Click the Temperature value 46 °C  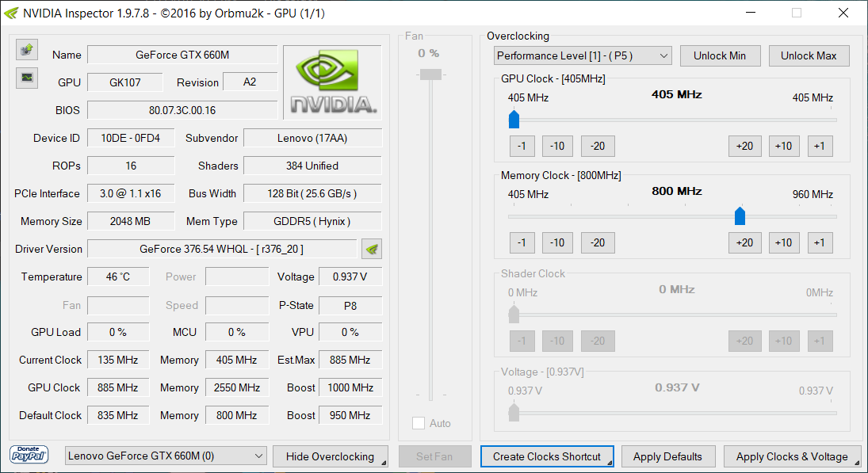coord(118,277)
